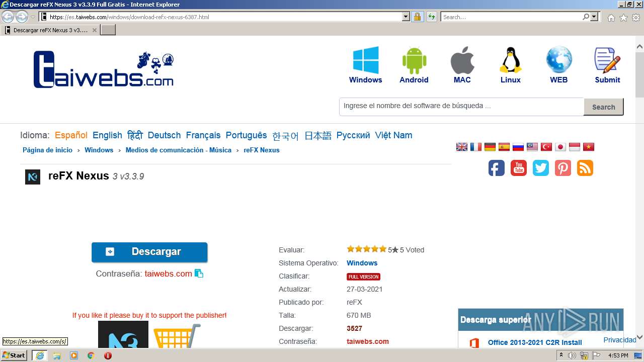Switch language to Việt Nam
This screenshot has width=644, height=362.
point(393,135)
